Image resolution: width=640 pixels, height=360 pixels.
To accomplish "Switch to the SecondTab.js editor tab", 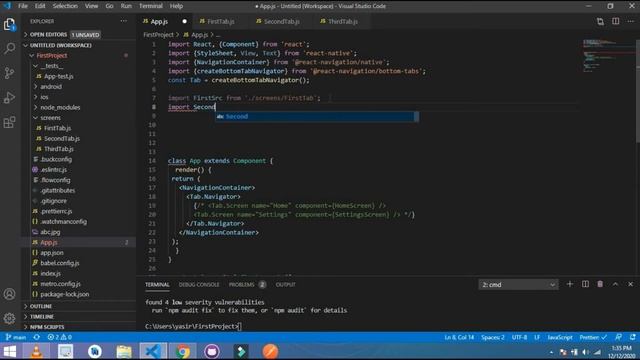I will pos(282,21).
